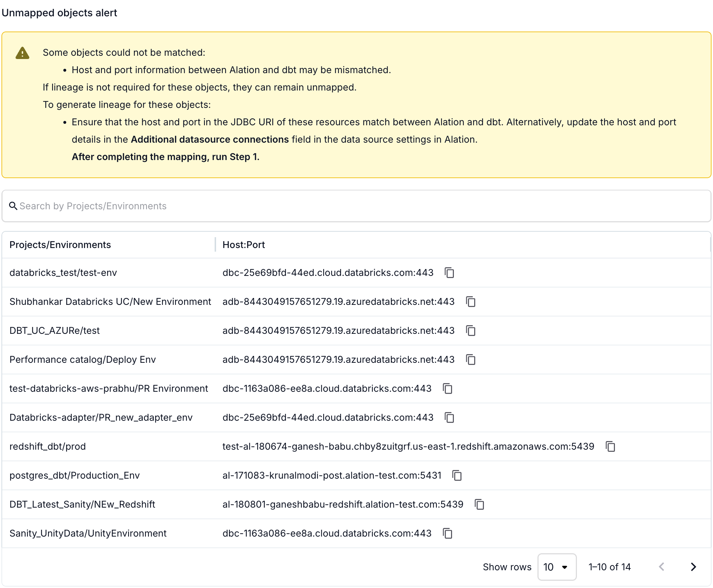Copy host for Shubhankar Databricks UC row
This screenshot has width=713, height=588.
click(471, 302)
